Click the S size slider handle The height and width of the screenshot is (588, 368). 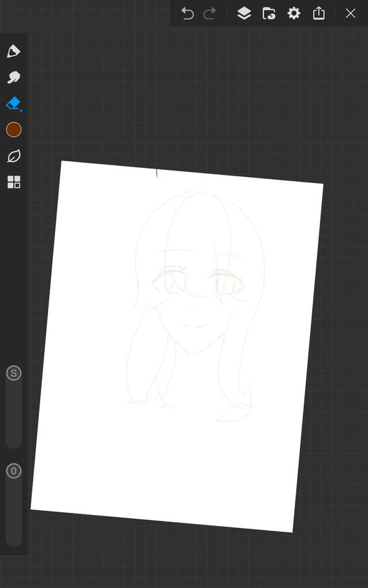tap(14, 373)
